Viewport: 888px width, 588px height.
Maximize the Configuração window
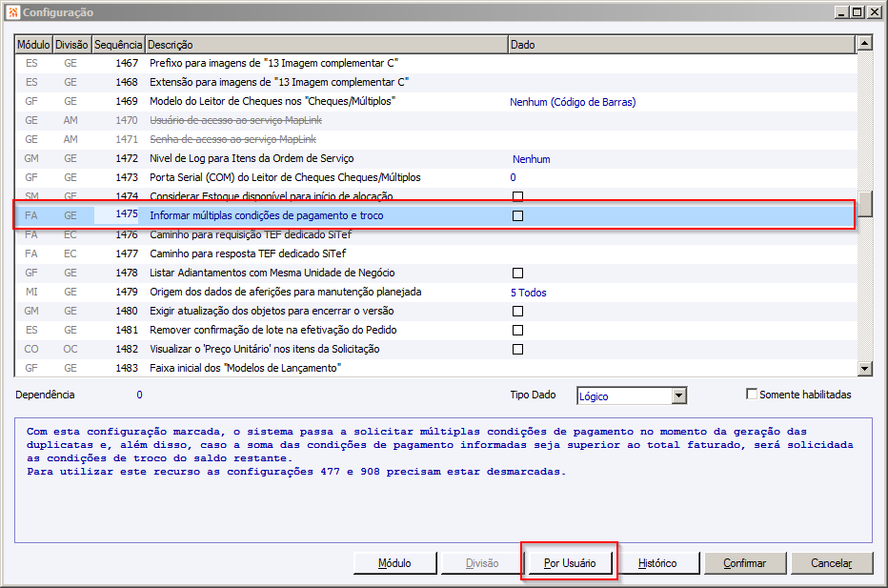click(x=858, y=11)
